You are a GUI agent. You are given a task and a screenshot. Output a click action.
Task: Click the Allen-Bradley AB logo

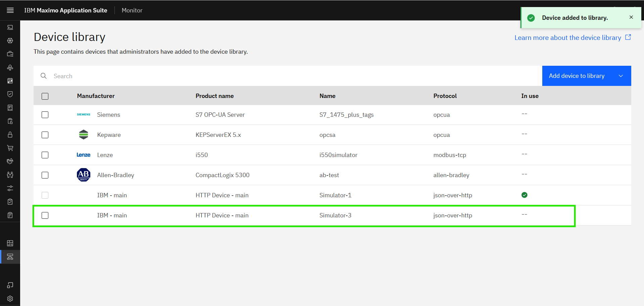tap(84, 175)
